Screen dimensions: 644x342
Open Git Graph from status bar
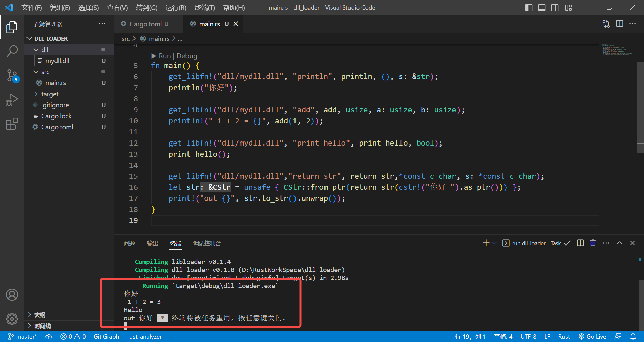106,337
